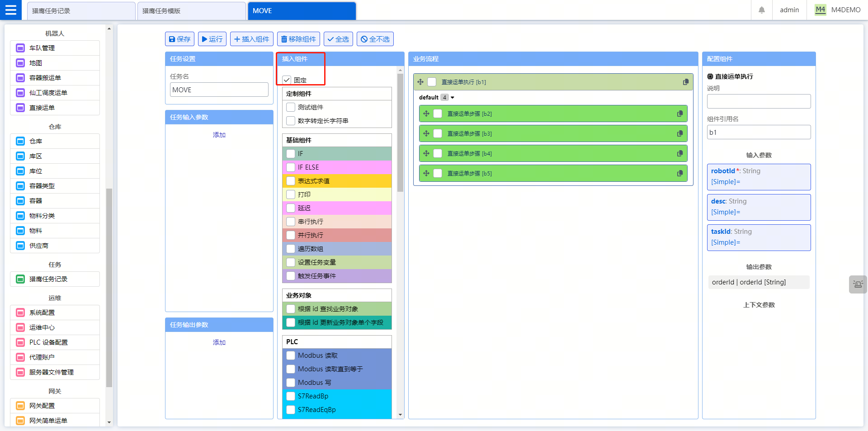Edit the taskId input parameter

click(x=759, y=237)
